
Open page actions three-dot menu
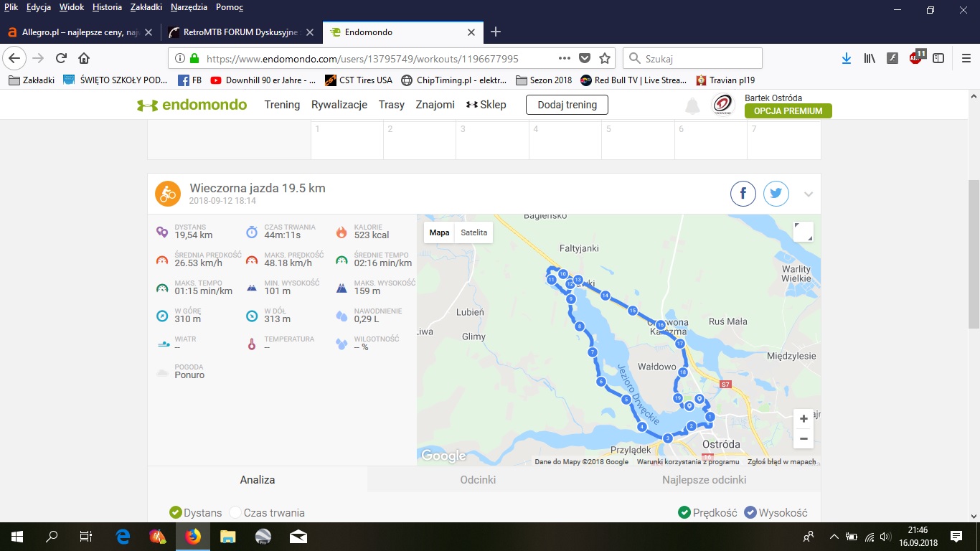(564, 58)
